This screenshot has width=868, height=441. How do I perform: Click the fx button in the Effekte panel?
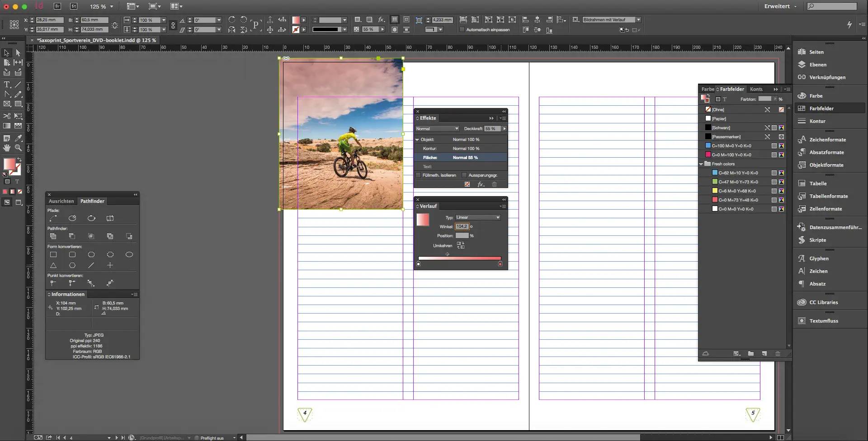[x=481, y=184]
